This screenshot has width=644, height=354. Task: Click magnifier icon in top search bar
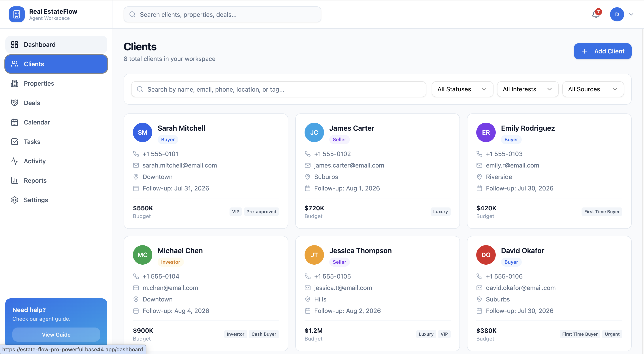132,15
